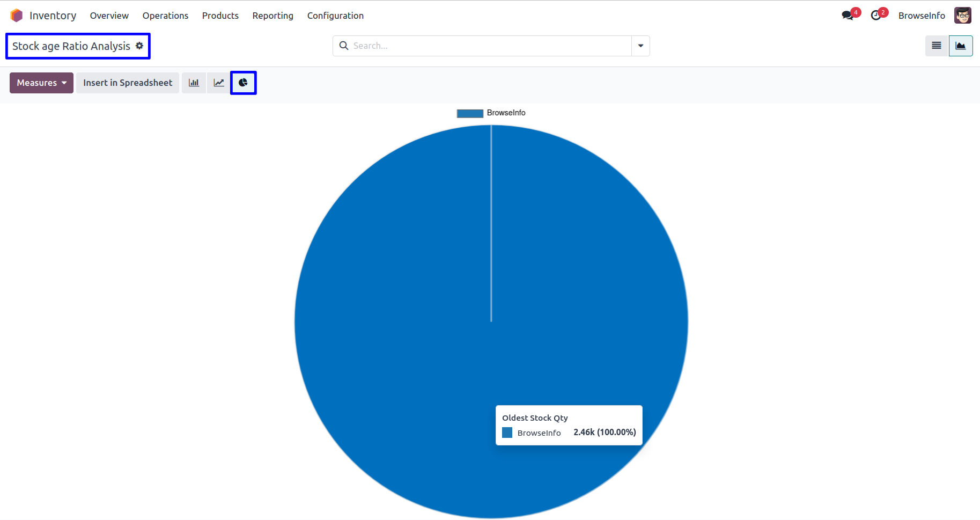This screenshot has width=980, height=520.
Task: Switch to list view
Action: (x=937, y=46)
